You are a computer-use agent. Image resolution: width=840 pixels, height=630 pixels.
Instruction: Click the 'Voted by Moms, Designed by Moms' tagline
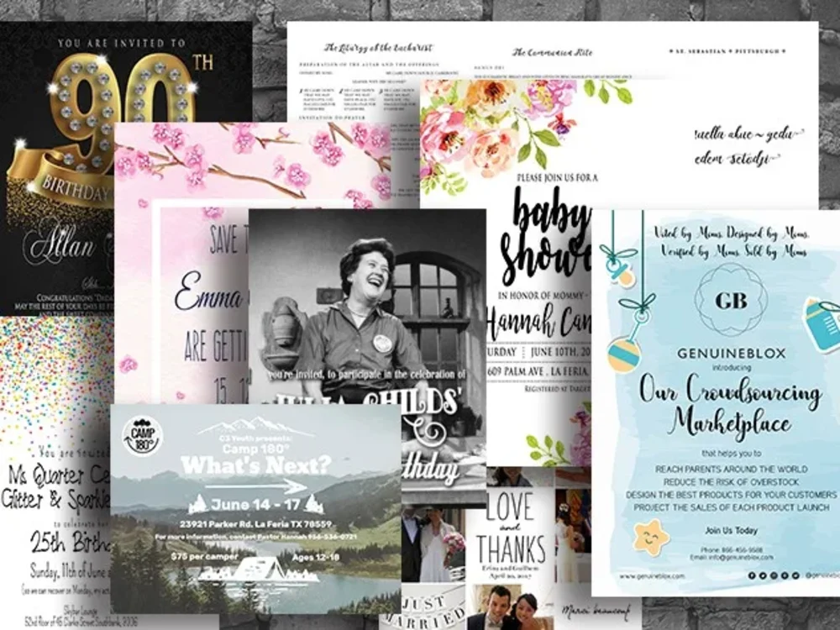(x=732, y=233)
